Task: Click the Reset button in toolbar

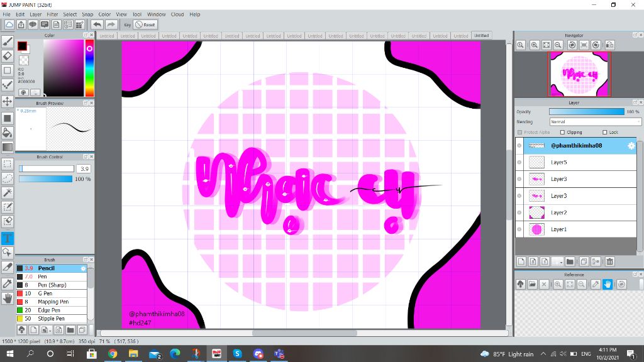Action: click(x=146, y=25)
